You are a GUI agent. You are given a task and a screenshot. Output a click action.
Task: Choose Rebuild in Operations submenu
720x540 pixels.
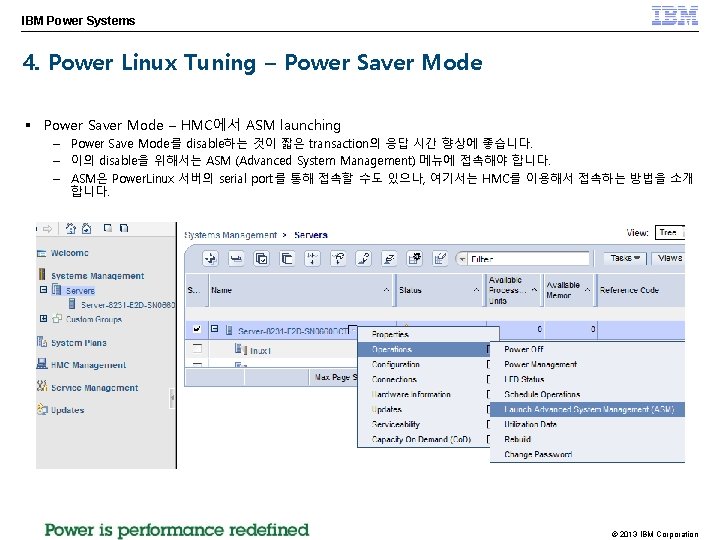tap(587, 439)
